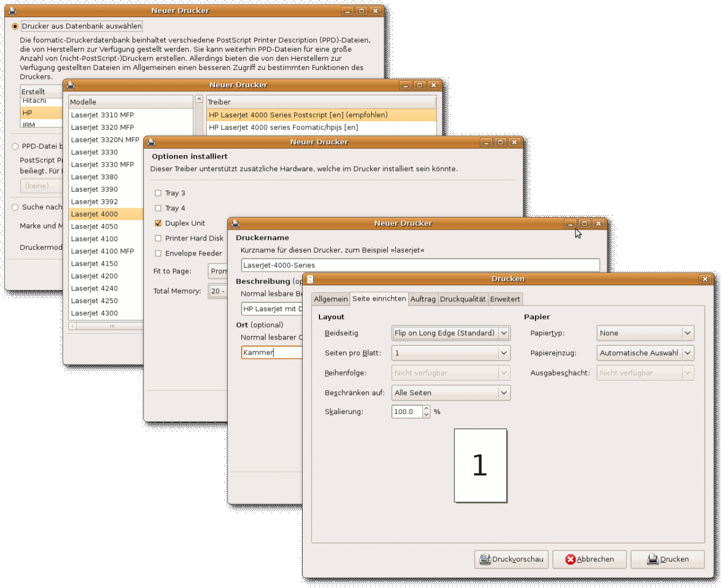Viewport: 724px width, 588px height.
Task: Maximize the Druckername Neuer Drucker window
Action: 584,223
